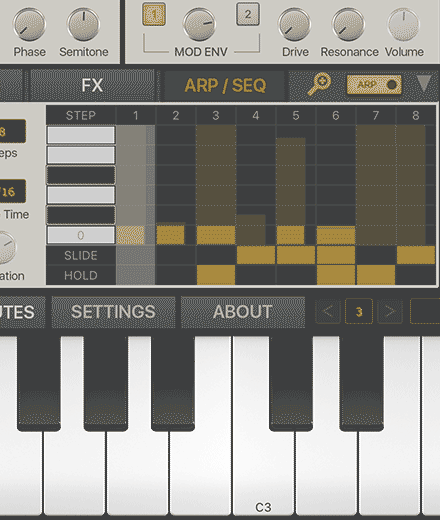Go to next pattern with right arrow
The width and height of the screenshot is (440, 520).
click(390, 312)
